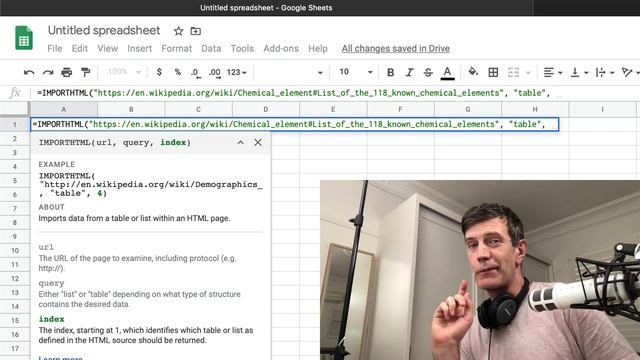
Task: Select column F header
Action: (400, 109)
